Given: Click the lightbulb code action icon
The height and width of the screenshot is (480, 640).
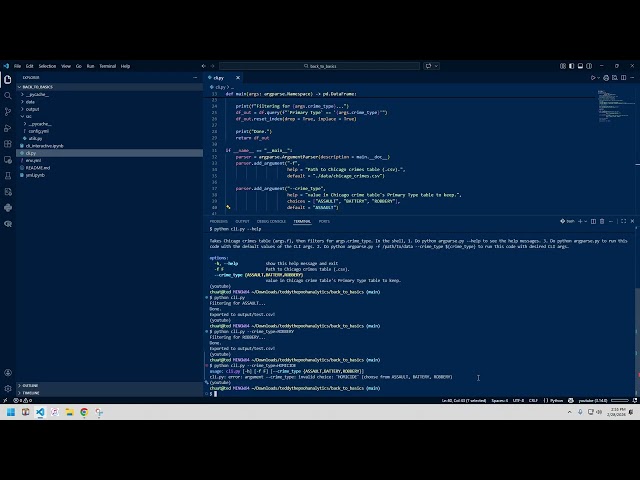Looking at the screenshot, I should point(228,207).
